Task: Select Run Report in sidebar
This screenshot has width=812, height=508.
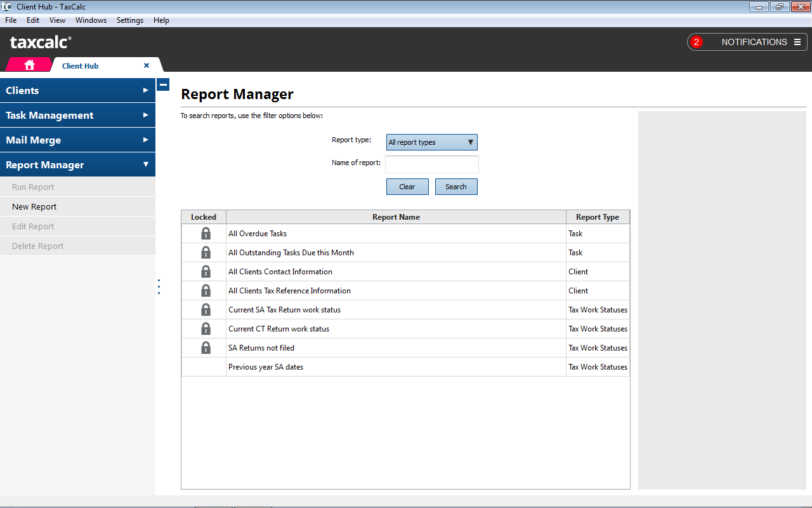Action: pyautogui.click(x=77, y=187)
